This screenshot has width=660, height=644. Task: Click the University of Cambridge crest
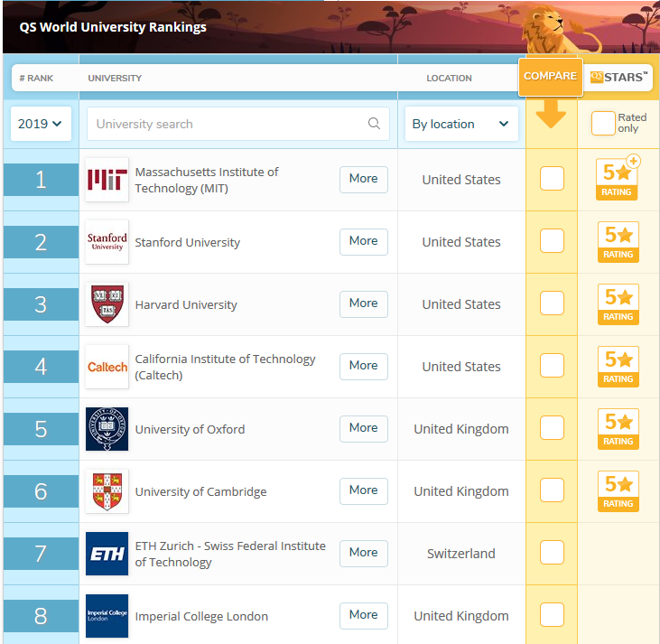click(x=107, y=491)
